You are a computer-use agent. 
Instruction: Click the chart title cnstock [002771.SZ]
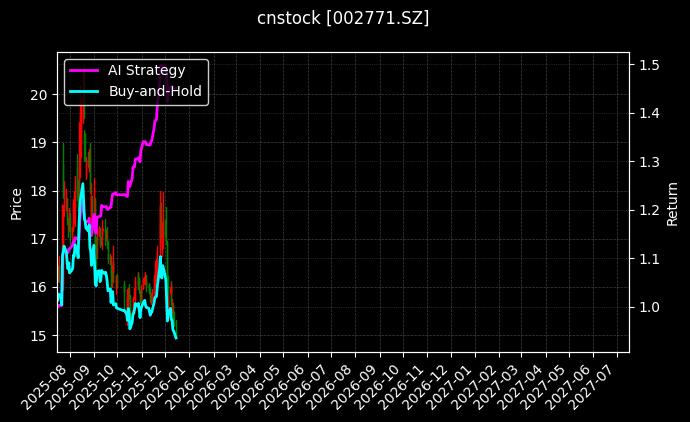coord(344,18)
